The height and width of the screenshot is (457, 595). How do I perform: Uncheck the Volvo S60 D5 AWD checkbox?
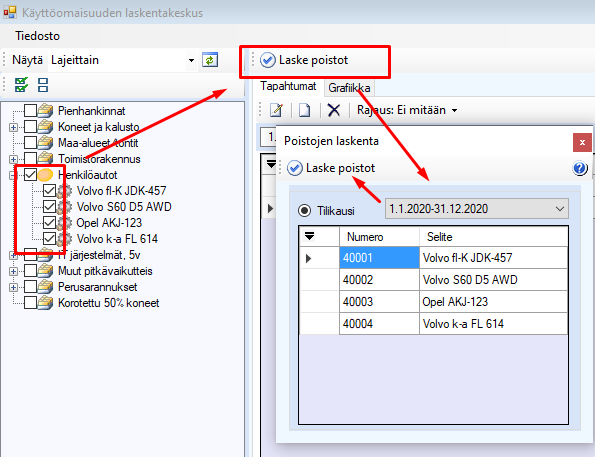49,206
